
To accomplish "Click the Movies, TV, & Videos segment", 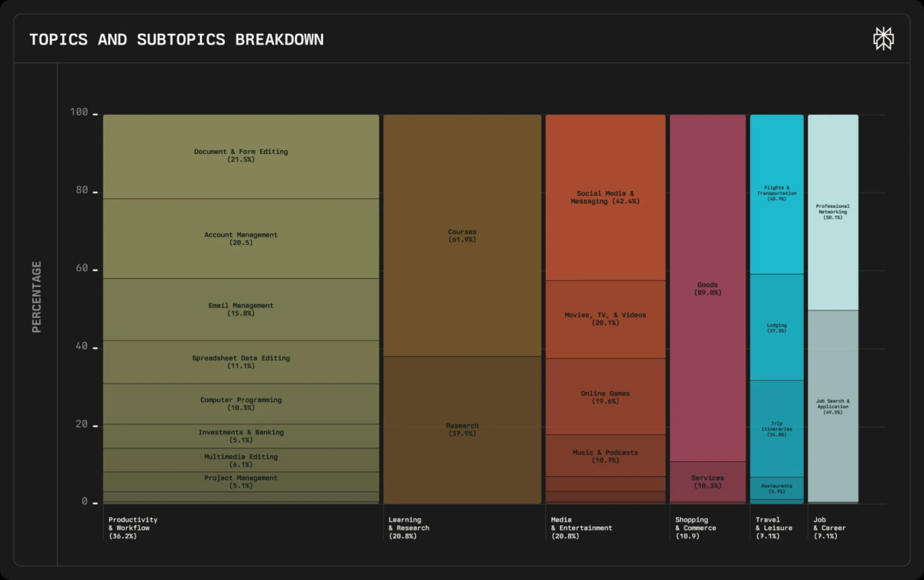I will point(604,319).
